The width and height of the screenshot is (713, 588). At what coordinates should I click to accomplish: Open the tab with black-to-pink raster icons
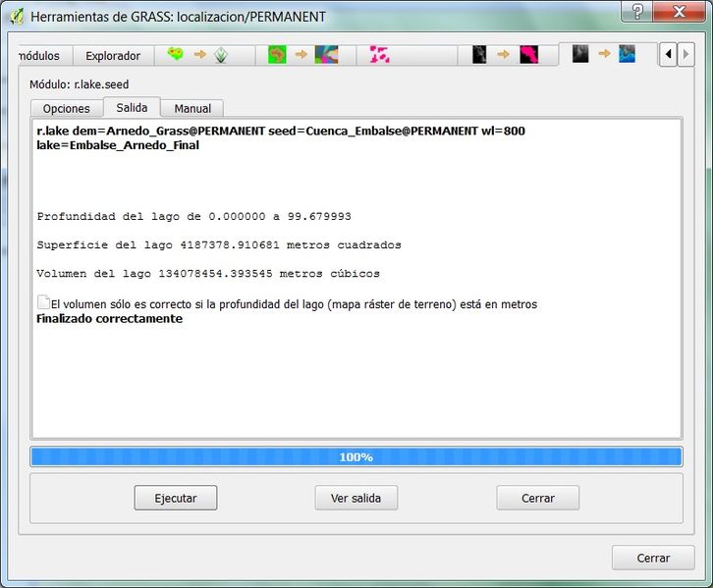(x=504, y=55)
